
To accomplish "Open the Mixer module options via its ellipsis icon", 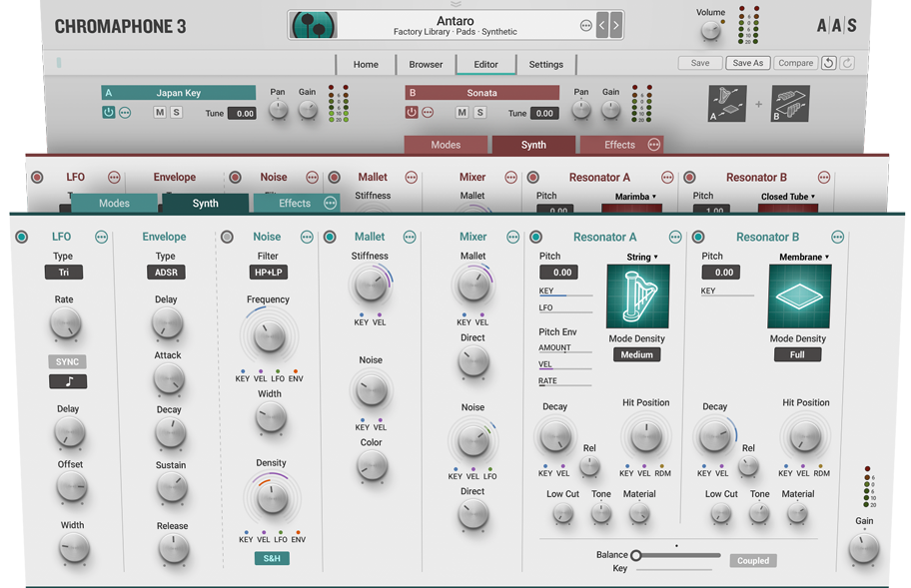I will [x=512, y=237].
